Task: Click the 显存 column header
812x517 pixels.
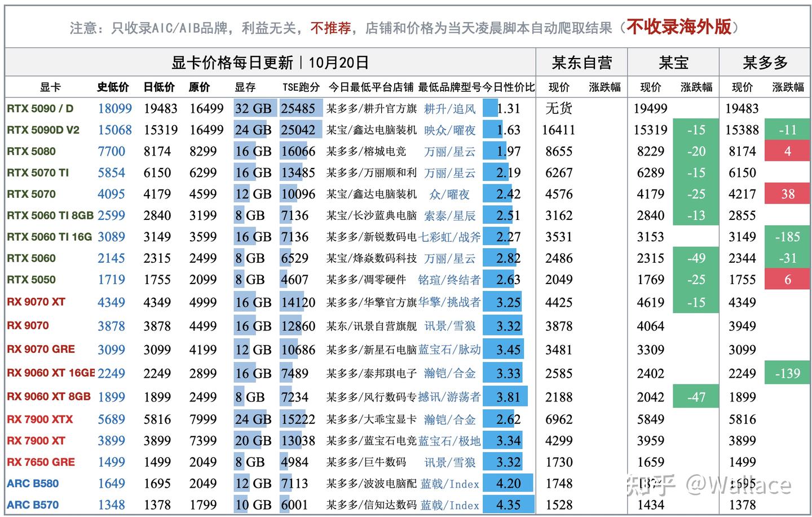Action: 245,87
